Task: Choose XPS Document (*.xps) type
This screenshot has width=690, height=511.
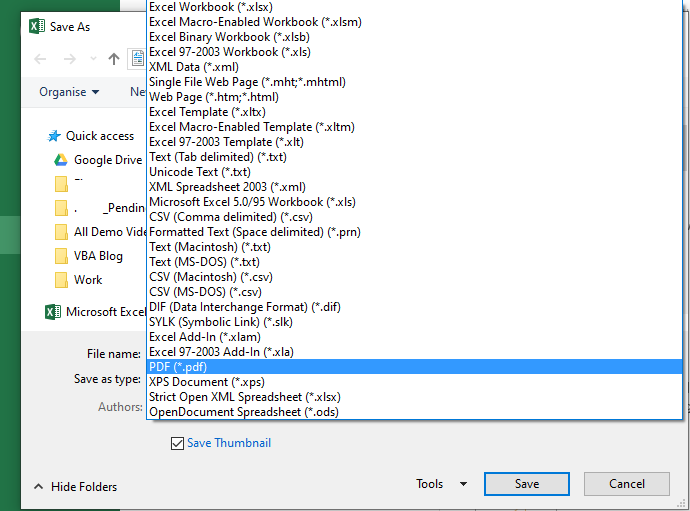Action: pos(414,381)
